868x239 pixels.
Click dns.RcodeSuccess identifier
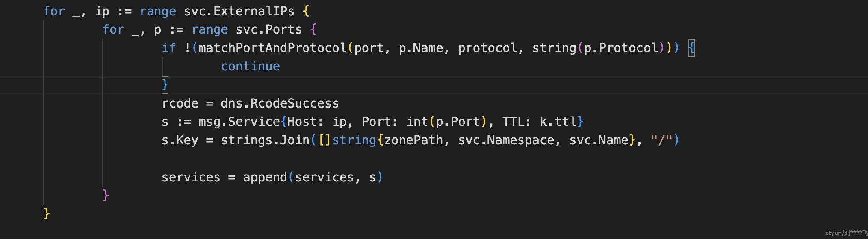click(x=280, y=103)
